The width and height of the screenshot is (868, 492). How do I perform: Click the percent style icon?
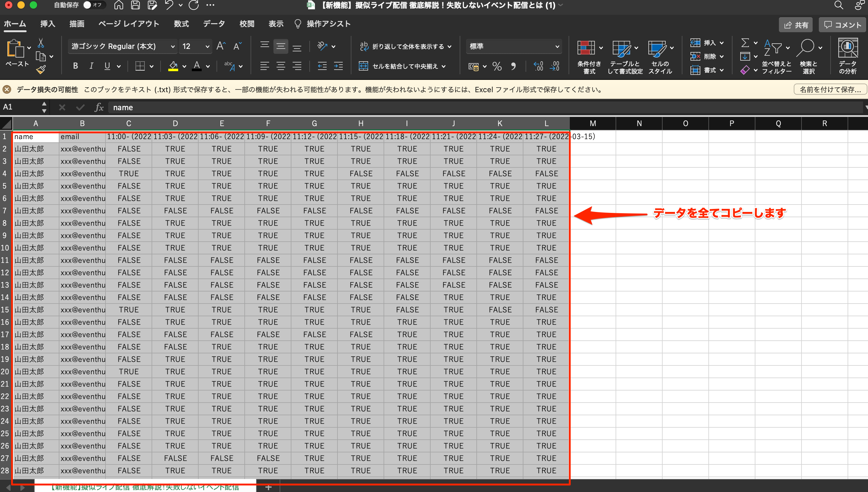(497, 66)
